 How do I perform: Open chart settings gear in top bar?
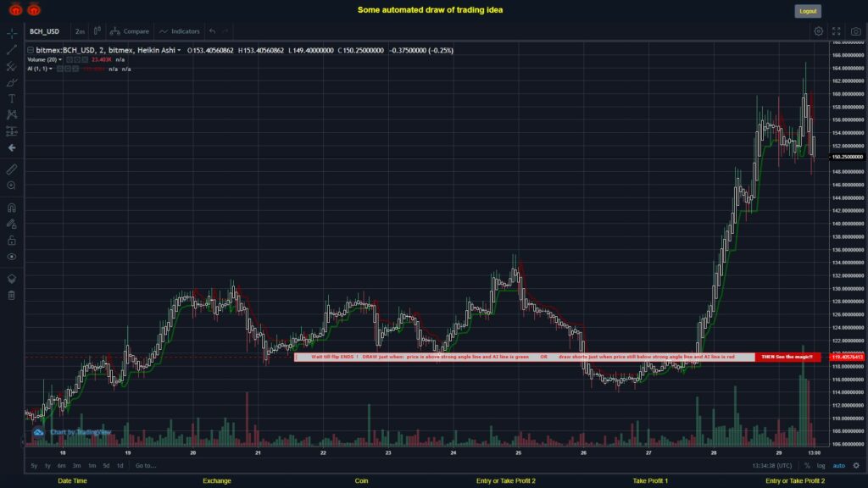[818, 31]
